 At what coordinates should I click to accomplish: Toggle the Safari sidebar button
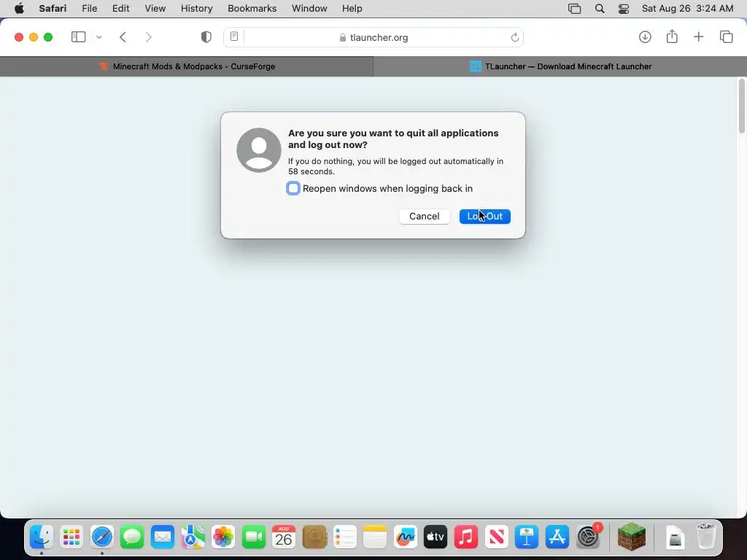pos(78,37)
